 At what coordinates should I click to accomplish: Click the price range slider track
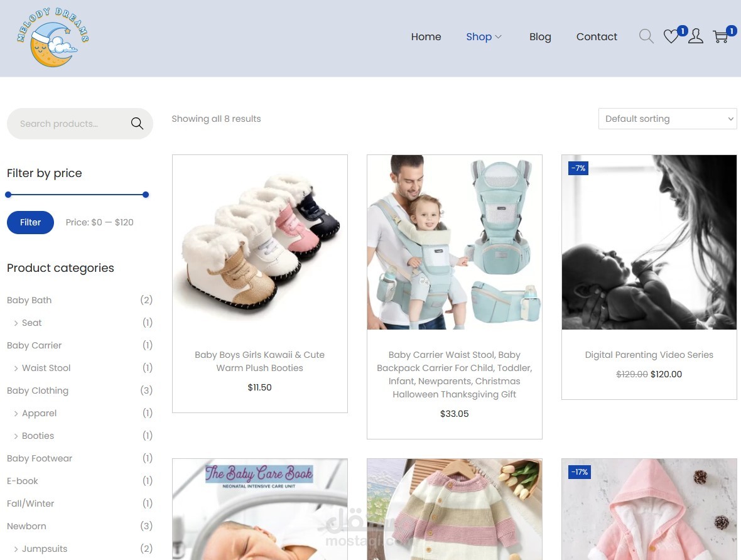point(77,195)
